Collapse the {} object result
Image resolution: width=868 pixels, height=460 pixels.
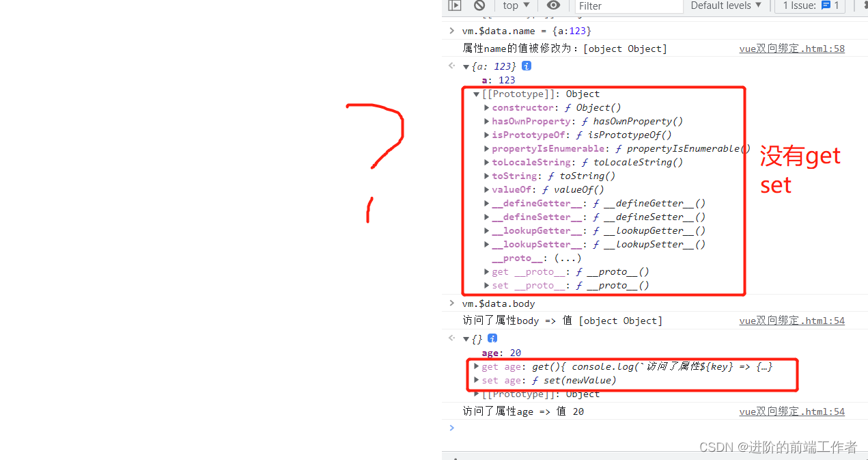coord(466,339)
